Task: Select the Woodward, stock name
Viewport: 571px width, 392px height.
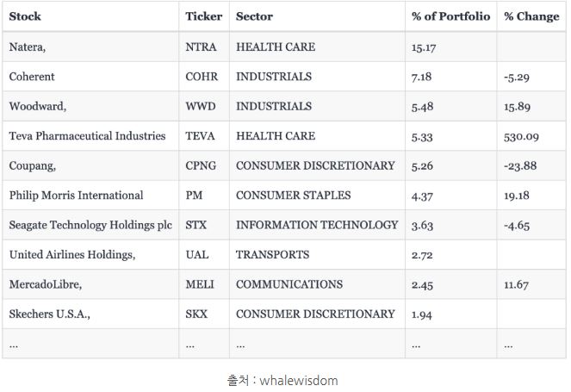Action: (38, 106)
